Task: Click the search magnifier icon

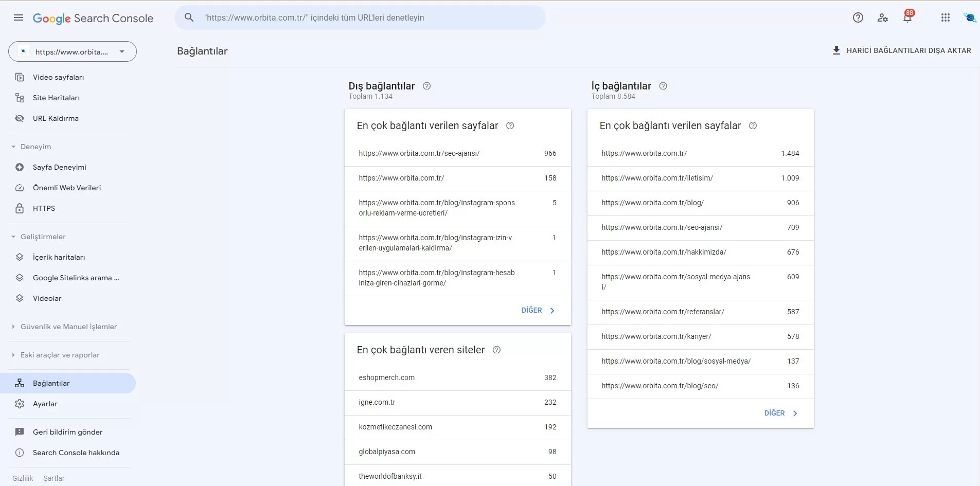Action: pos(189,17)
